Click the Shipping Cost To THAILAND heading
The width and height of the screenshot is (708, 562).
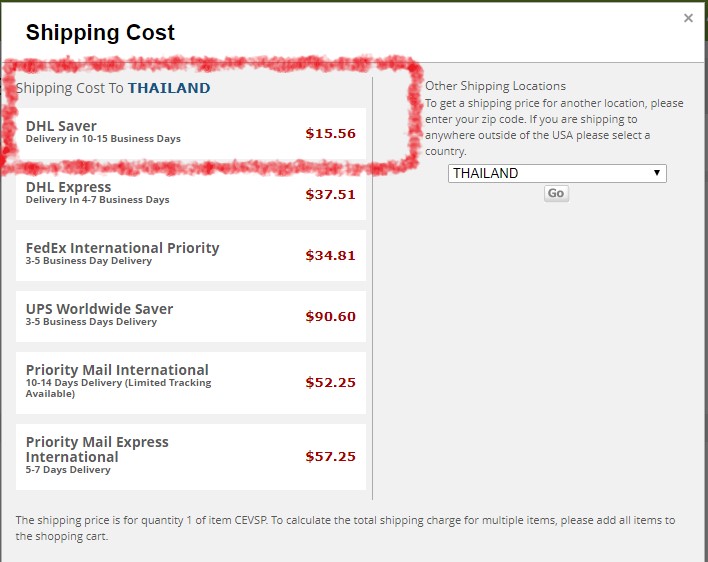click(x=113, y=88)
